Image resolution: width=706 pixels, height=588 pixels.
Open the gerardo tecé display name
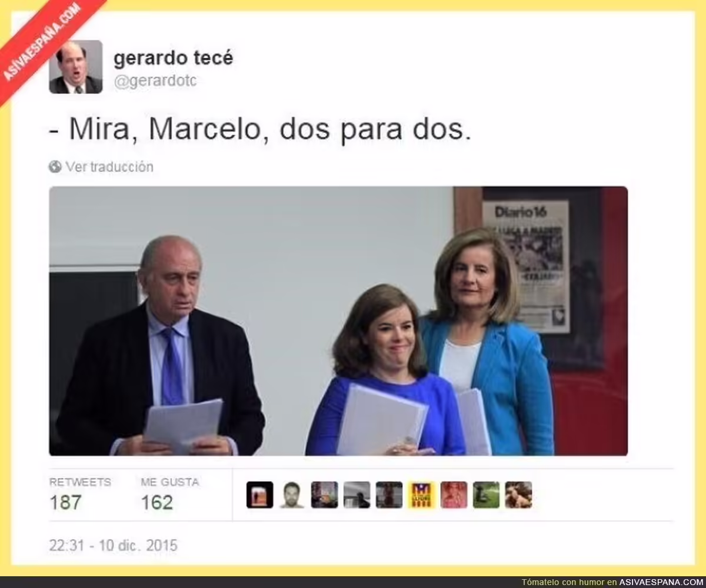(173, 58)
